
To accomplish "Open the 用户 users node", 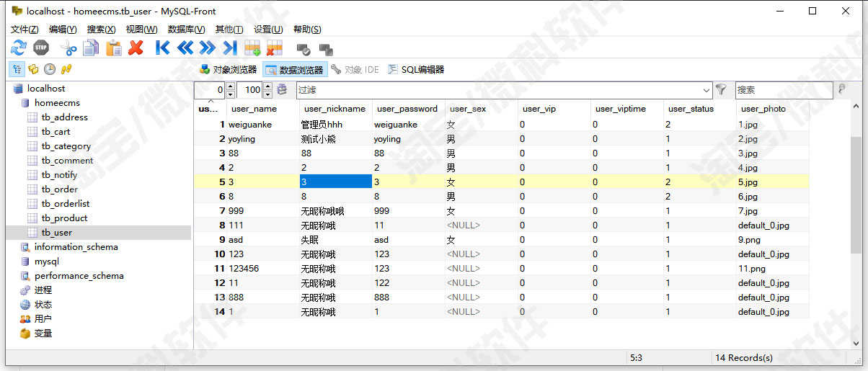I will pos(43,319).
